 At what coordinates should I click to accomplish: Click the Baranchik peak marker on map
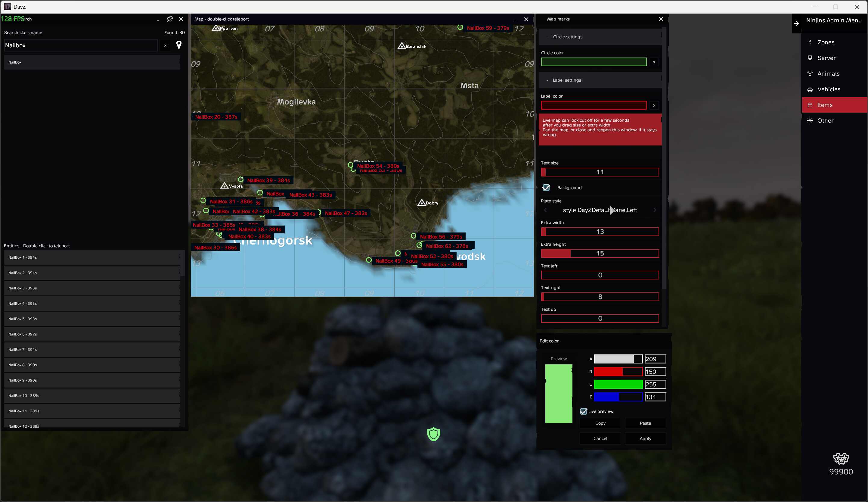click(401, 45)
